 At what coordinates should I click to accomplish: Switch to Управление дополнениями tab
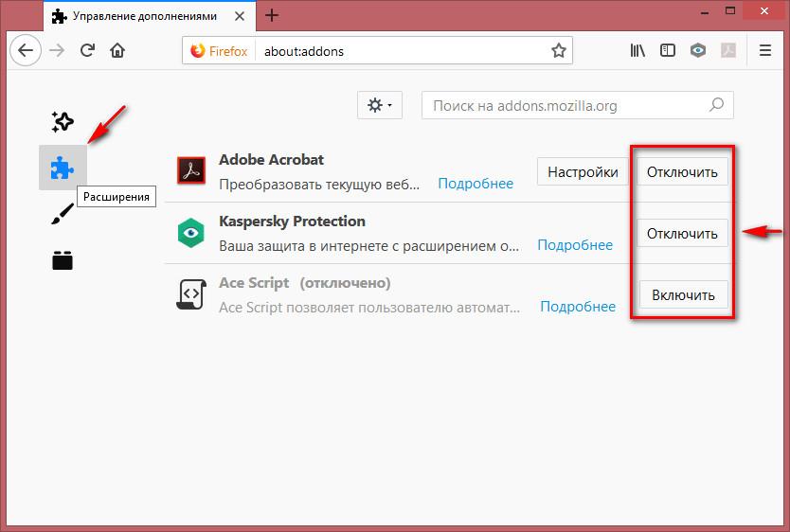coord(150,16)
